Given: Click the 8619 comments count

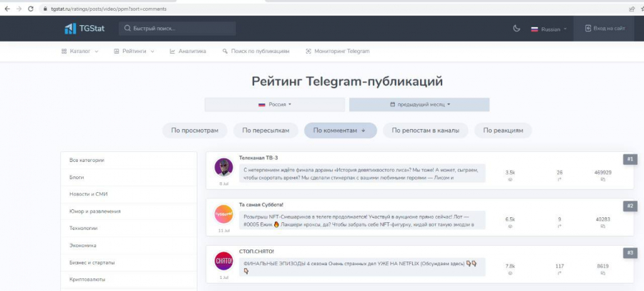Looking at the screenshot, I should [x=602, y=267].
